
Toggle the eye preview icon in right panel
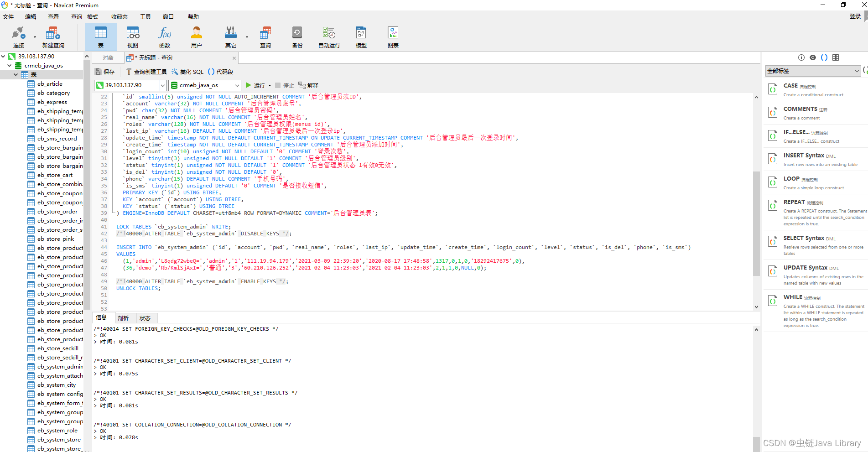[813, 57]
